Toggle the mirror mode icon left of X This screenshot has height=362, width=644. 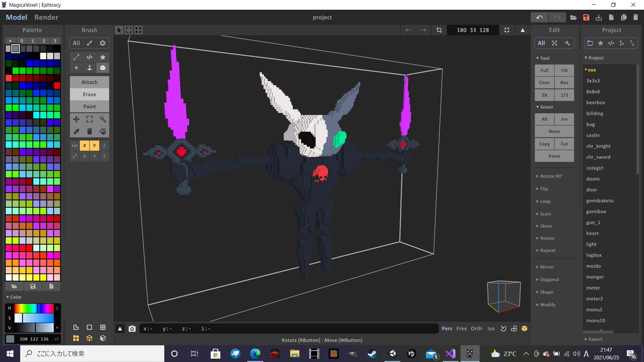pos(75,145)
